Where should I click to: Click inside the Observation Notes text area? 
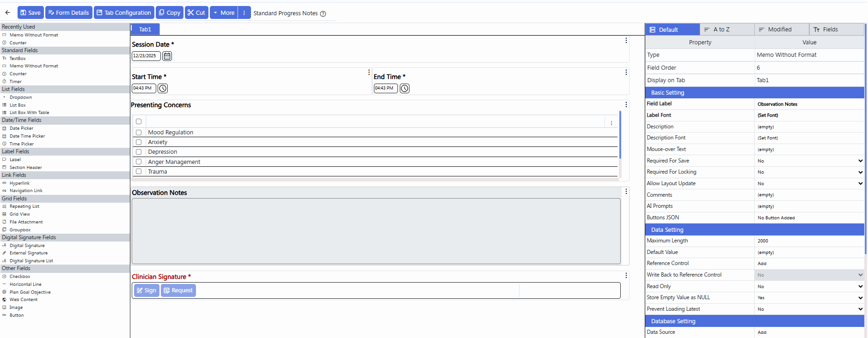pyautogui.click(x=376, y=231)
